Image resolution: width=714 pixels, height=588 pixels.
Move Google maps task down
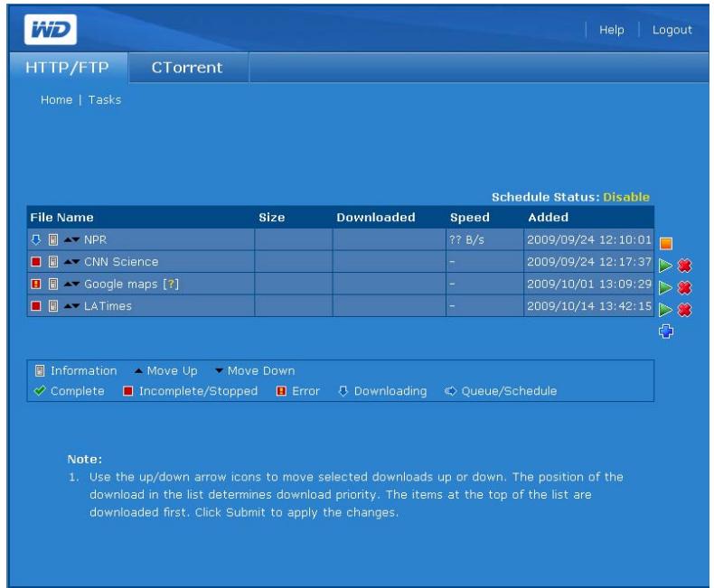pos(76,284)
